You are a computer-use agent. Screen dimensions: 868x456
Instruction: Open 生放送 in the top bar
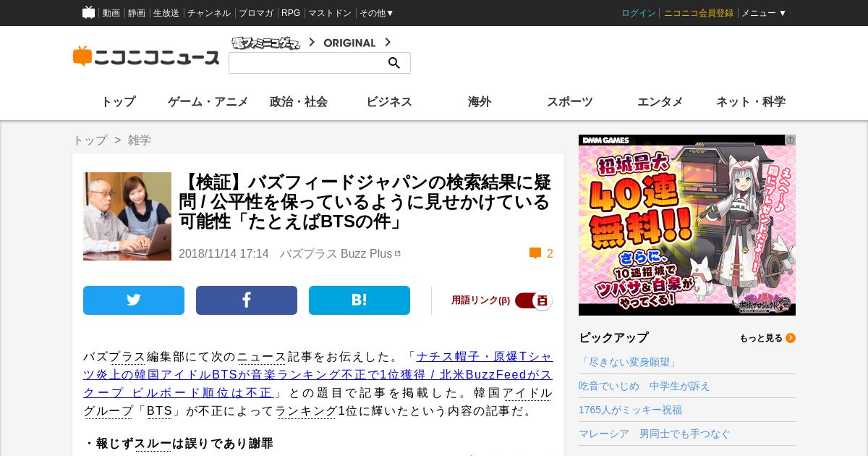pyautogui.click(x=166, y=13)
